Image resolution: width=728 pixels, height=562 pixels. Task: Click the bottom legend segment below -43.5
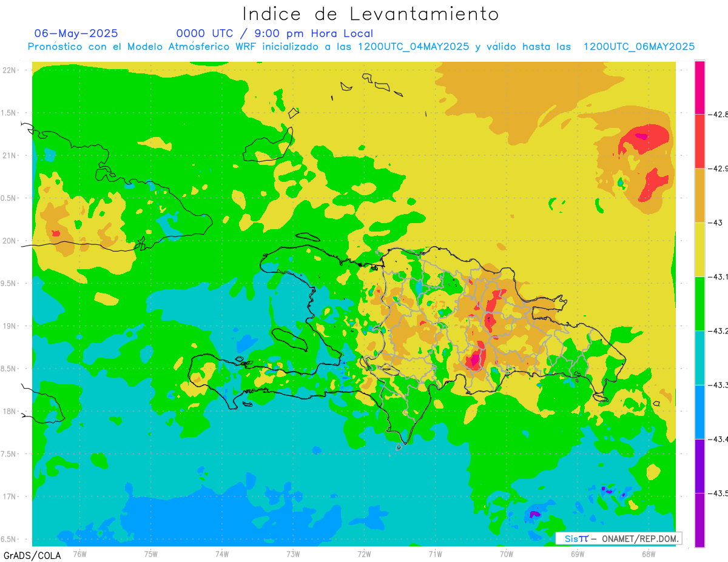pyautogui.click(x=699, y=520)
